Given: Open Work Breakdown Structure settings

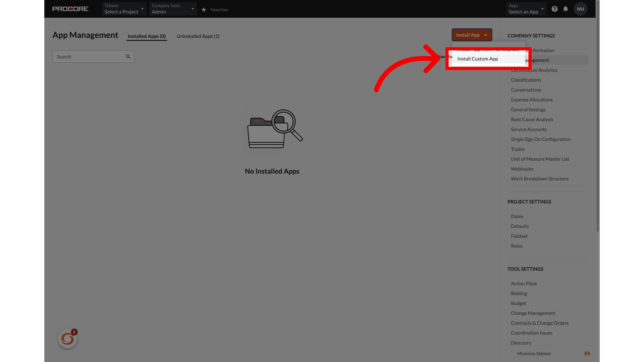Looking at the screenshot, I should click(x=539, y=179).
